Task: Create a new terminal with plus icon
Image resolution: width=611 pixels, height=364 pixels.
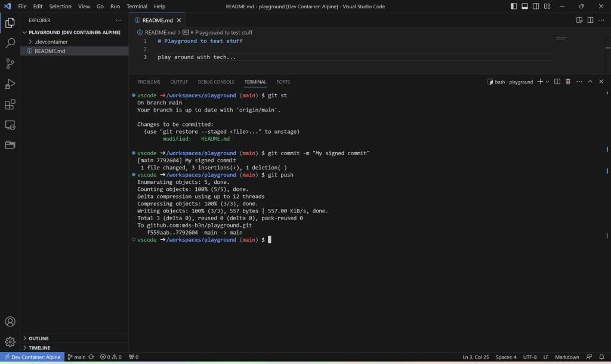Action: [x=541, y=82]
